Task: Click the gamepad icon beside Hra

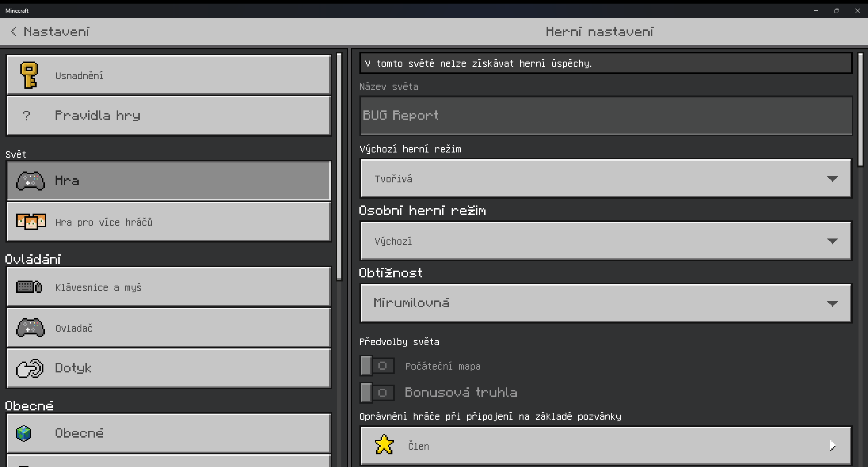Action: click(30, 181)
